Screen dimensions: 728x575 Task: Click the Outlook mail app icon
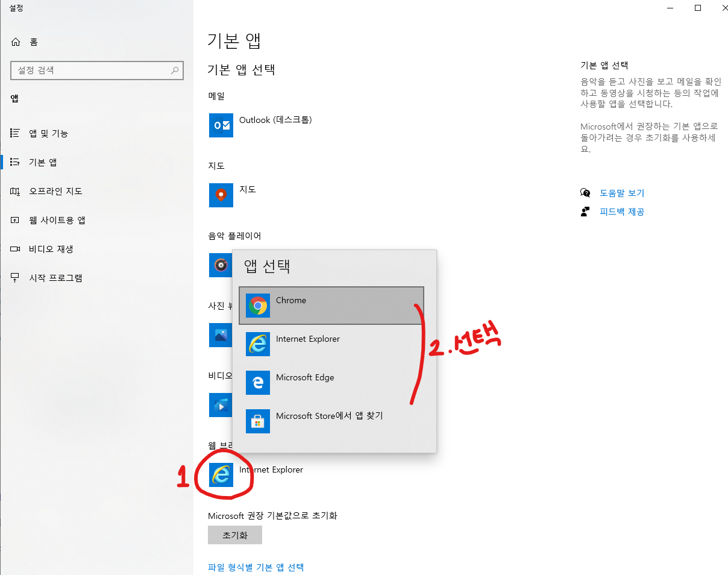(x=221, y=125)
